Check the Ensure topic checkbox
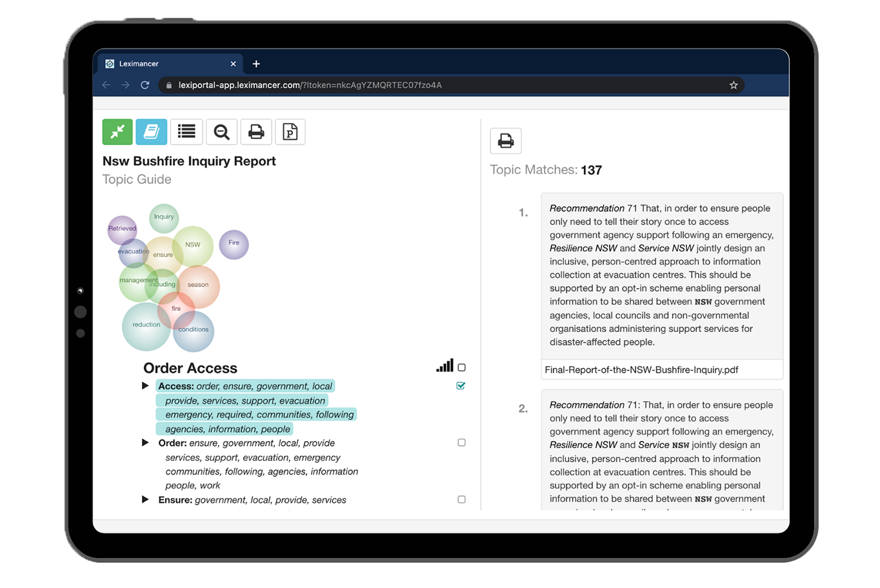This screenshot has height=588, width=880. point(461,499)
